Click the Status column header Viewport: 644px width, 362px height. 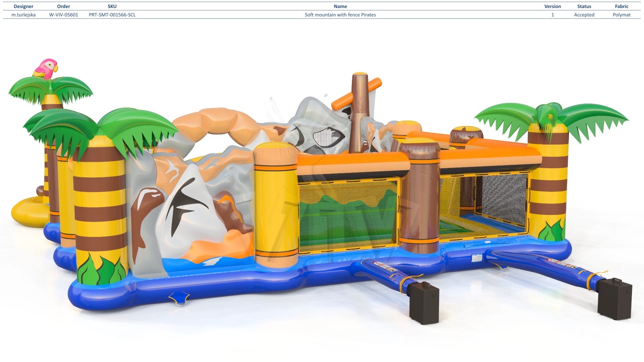(x=584, y=6)
